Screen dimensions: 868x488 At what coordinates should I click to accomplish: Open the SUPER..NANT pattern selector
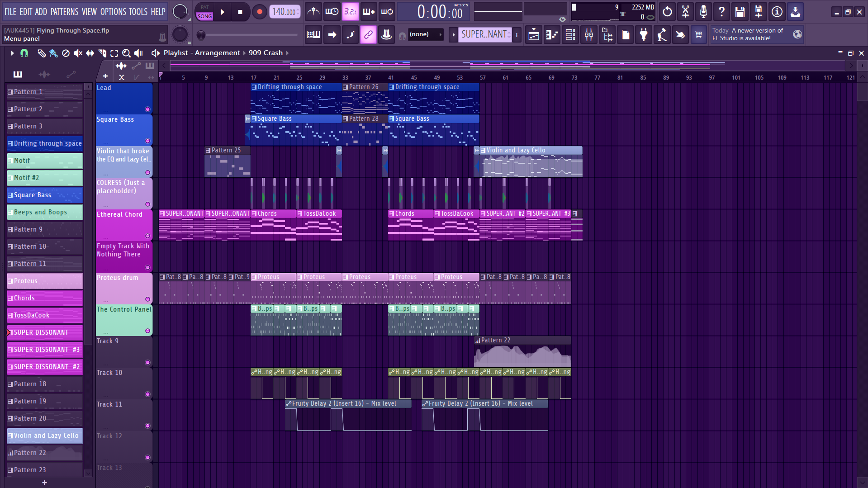(x=485, y=34)
